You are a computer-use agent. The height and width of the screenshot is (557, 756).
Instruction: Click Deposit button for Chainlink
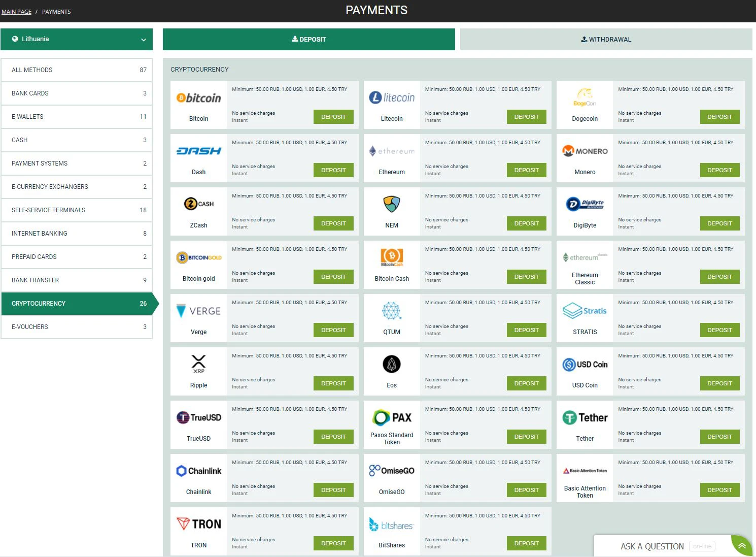pos(333,490)
